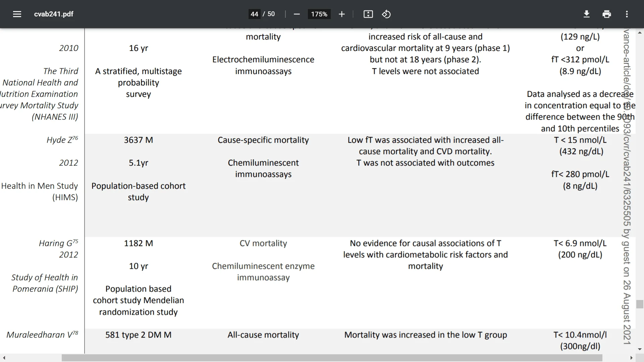
Task: Click the threshold T< 10.4nmol/l
Action: coord(580,335)
